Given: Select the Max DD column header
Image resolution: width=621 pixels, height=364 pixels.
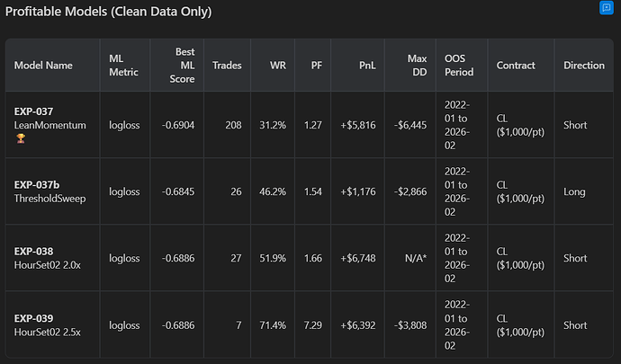Looking at the screenshot, I should tap(416, 66).
